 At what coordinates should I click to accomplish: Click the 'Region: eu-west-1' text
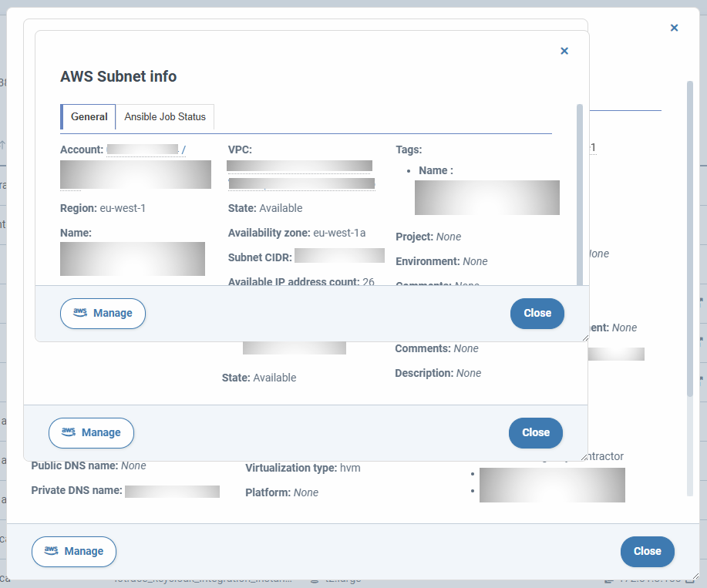click(x=103, y=208)
